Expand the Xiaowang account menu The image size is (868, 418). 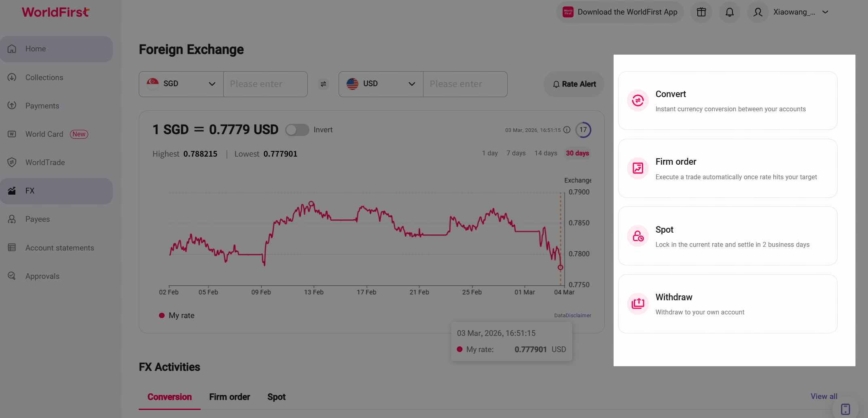pos(825,12)
